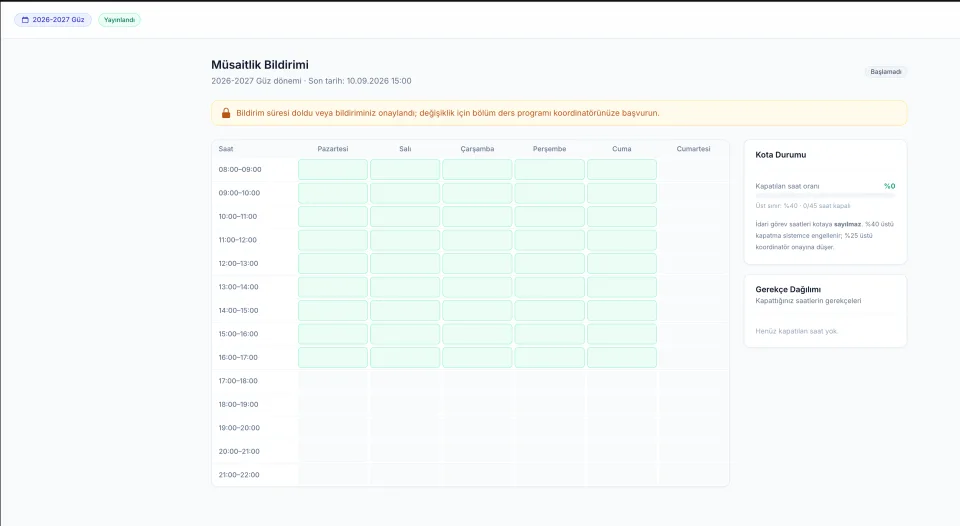Click the Üst sınır %40 · 0/45 saat kapalı text

(x=803, y=206)
